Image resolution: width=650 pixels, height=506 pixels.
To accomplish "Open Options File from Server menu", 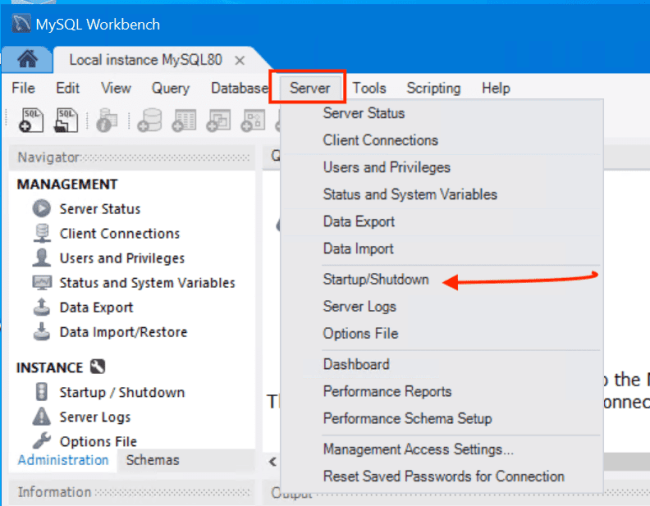I will 360,334.
